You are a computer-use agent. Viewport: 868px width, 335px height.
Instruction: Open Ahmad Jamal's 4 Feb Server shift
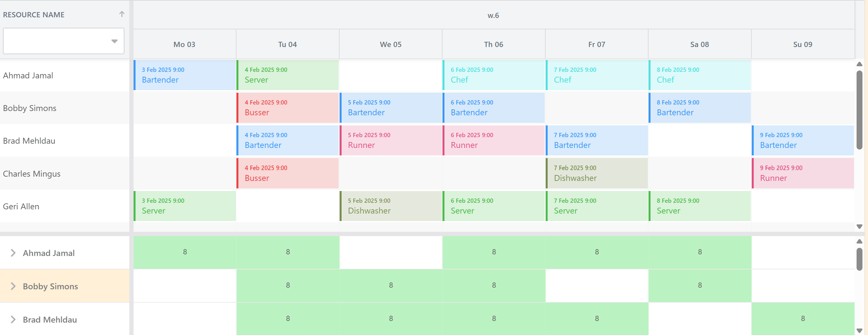click(x=287, y=75)
